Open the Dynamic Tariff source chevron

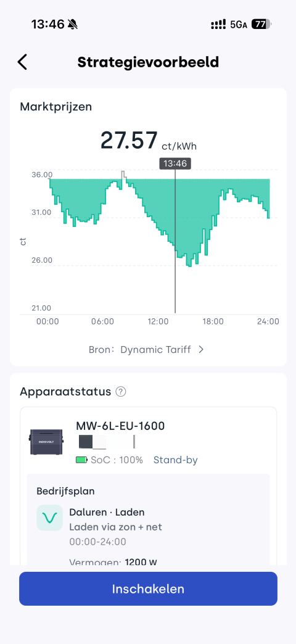(x=201, y=350)
